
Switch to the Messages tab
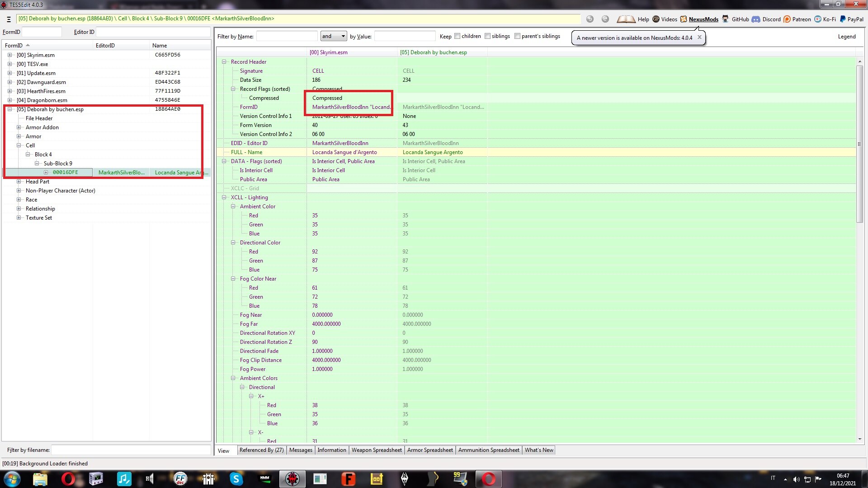point(301,450)
